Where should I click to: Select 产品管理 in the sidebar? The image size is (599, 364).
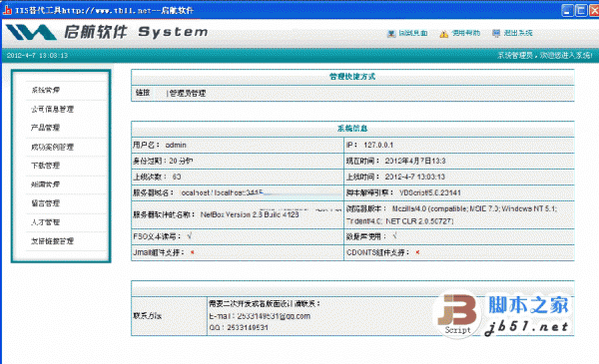pos(45,128)
